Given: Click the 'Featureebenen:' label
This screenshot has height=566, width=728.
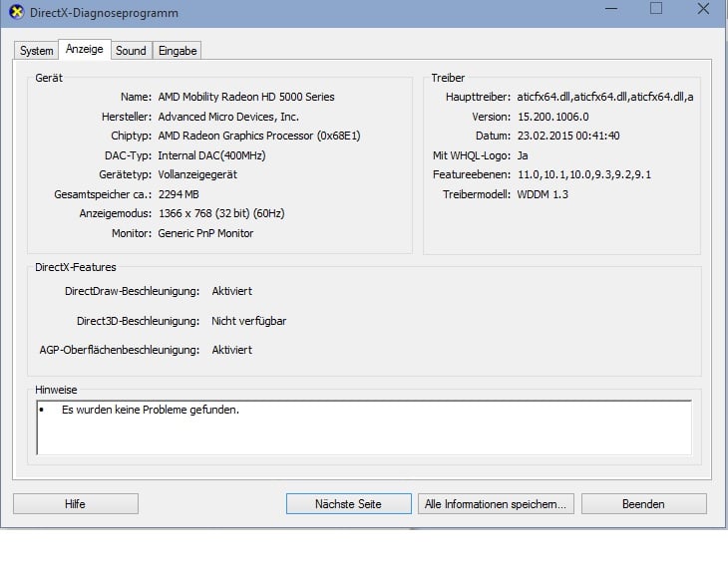Looking at the screenshot, I should (472, 175).
